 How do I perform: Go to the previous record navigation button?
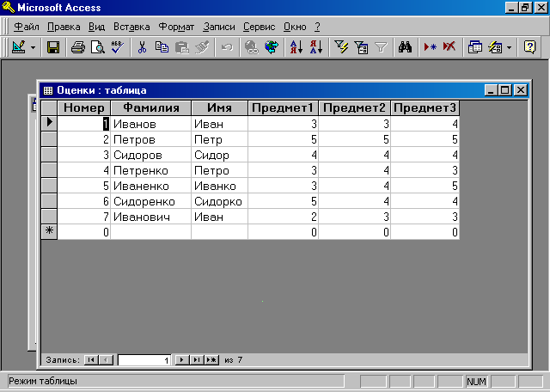tap(106, 359)
